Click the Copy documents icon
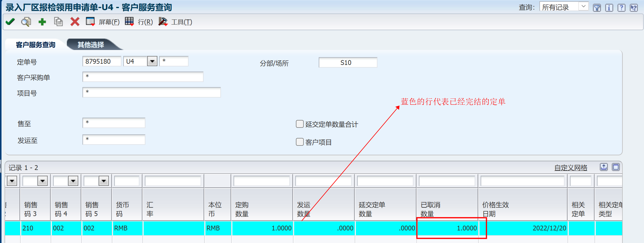Viewport: 644px width, 243px height. click(x=58, y=22)
